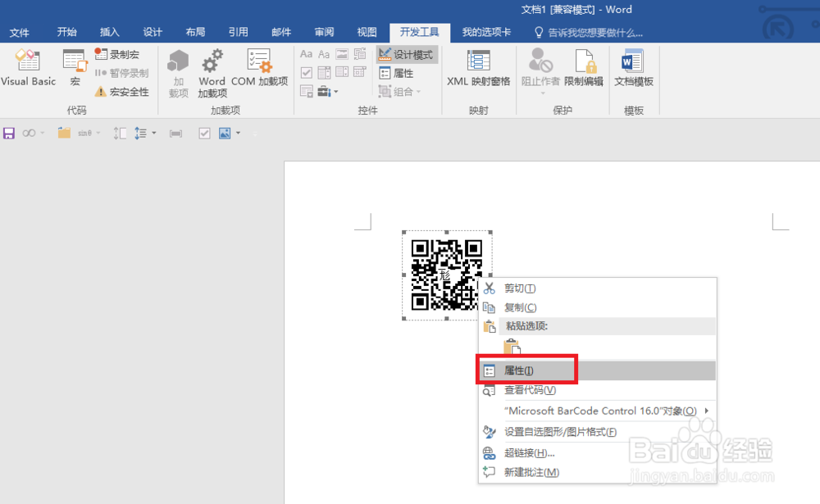Image resolution: width=820 pixels, height=504 pixels.
Task: Open the Visual Basic editor
Action: coord(28,68)
